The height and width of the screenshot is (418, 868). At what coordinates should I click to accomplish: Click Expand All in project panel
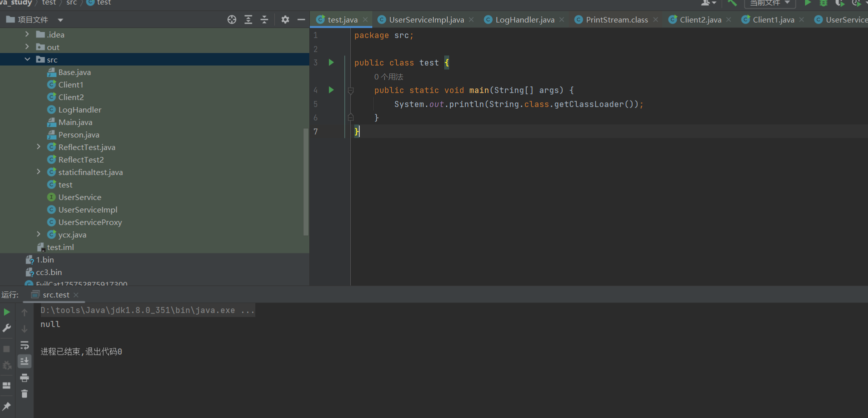(x=248, y=19)
